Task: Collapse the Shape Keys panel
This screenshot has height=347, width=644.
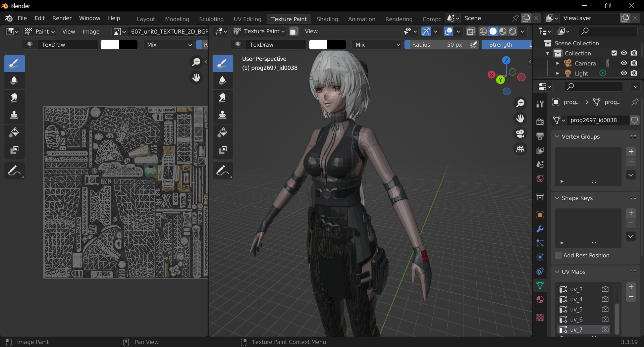Action: pyautogui.click(x=557, y=198)
